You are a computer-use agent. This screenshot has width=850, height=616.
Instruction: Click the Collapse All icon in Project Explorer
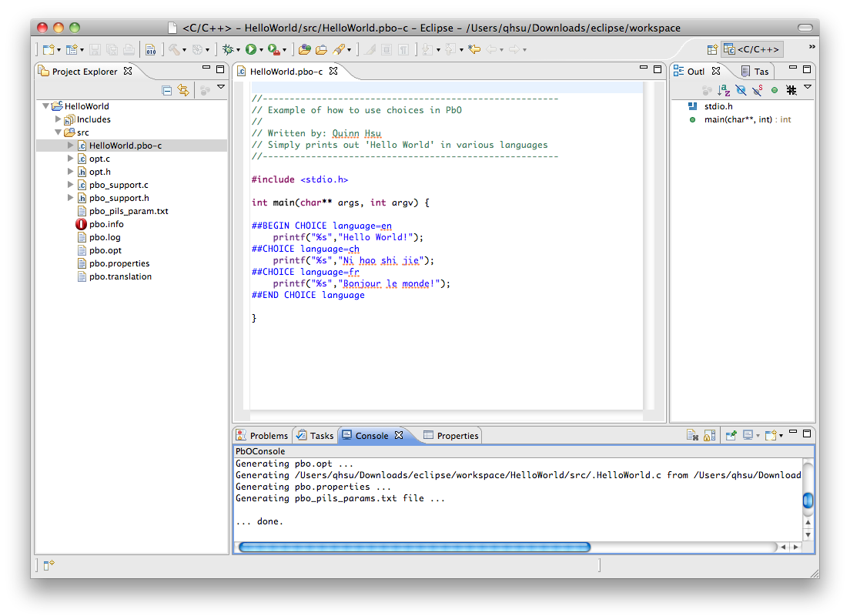click(x=167, y=90)
